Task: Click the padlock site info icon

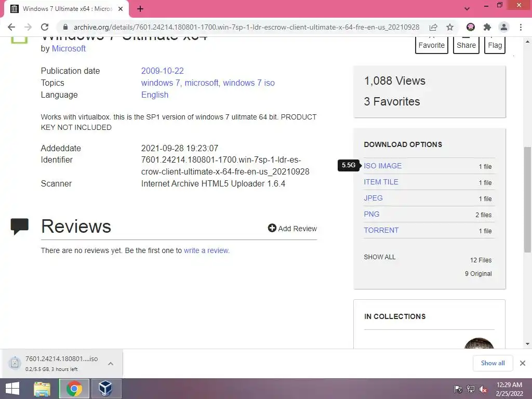Action: click(x=65, y=27)
